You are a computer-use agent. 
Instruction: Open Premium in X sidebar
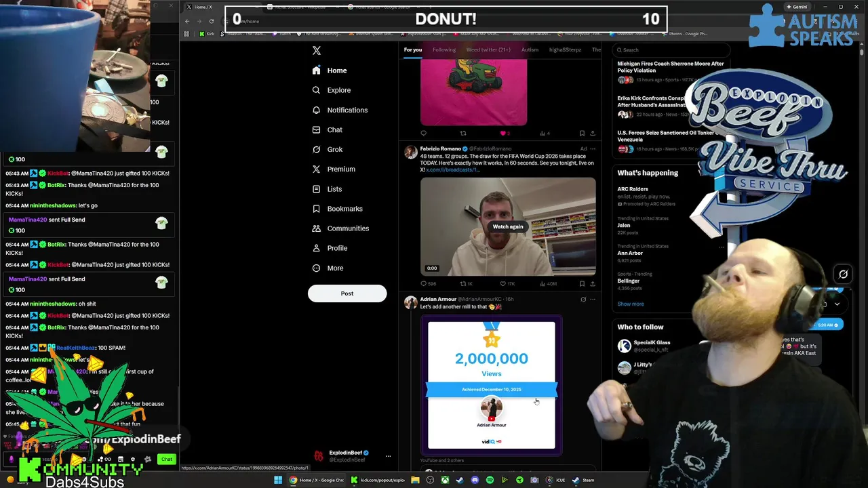tap(334, 169)
